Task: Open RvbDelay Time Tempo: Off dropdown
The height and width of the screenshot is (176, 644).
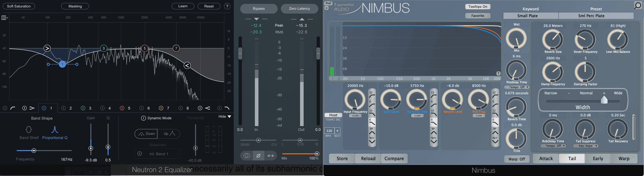Action: [x=553, y=146]
